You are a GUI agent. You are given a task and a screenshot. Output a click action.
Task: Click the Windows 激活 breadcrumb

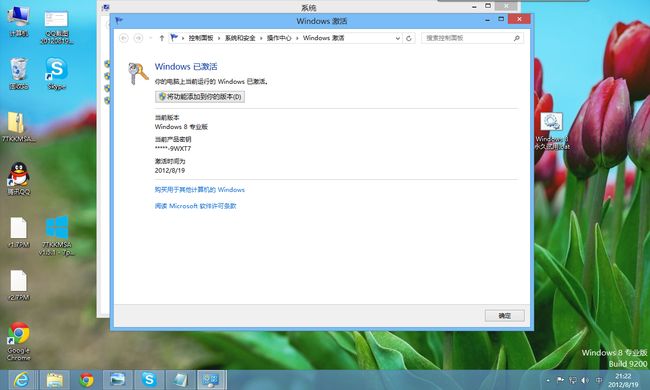click(323, 38)
